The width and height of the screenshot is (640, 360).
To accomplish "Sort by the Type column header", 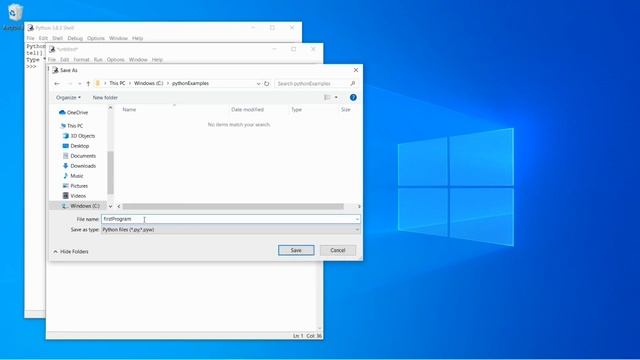I will click(x=296, y=110).
